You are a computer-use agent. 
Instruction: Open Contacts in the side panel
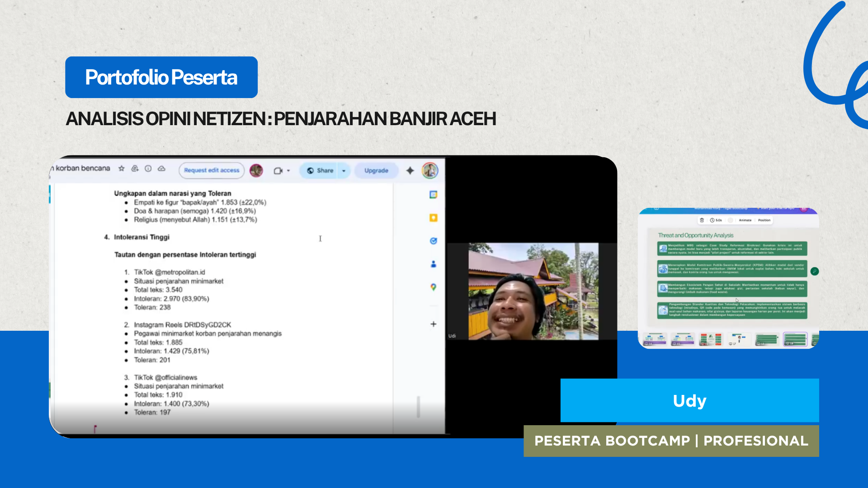(433, 264)
